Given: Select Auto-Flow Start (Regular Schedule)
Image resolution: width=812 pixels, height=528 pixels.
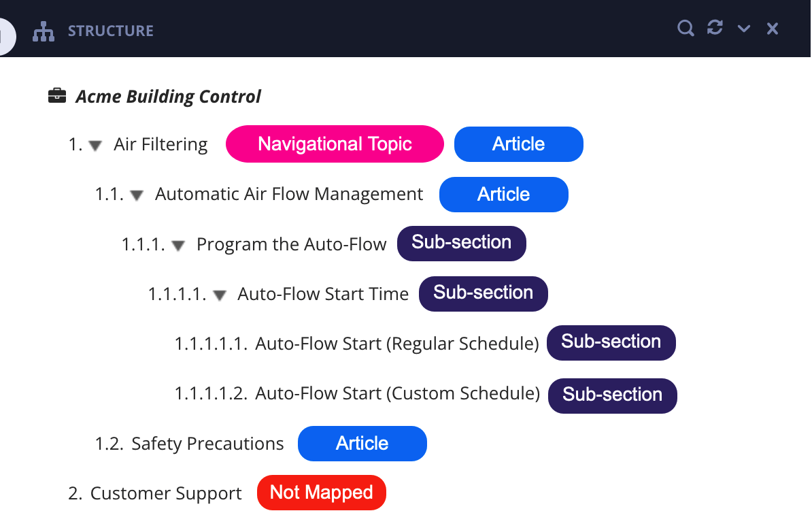Looking at the screenshot, I should click(396, 344).
